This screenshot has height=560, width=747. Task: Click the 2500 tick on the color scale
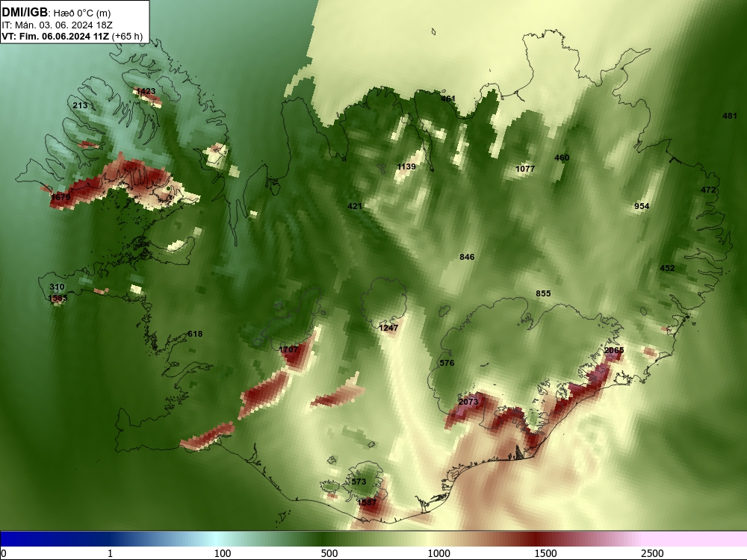652,553
